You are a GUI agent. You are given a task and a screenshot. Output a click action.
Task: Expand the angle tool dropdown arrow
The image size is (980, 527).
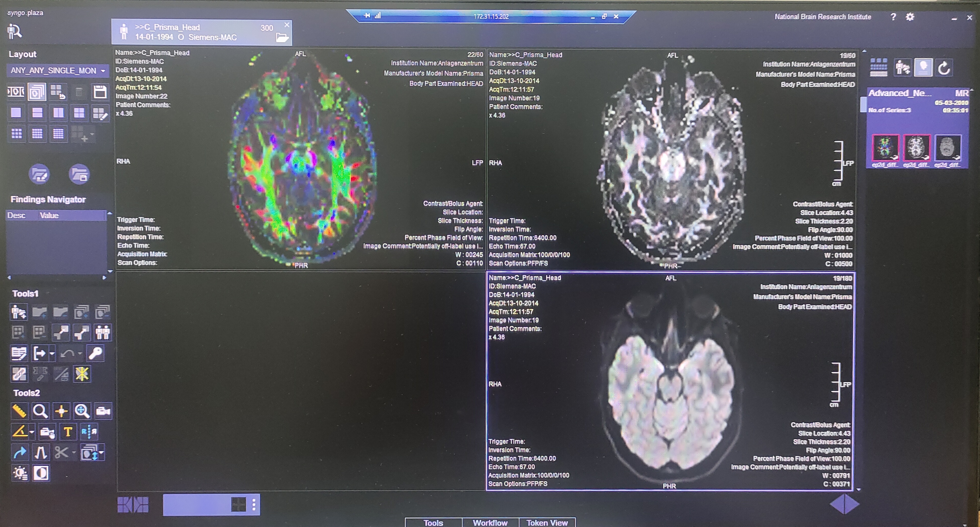click(x=32, y=432)
